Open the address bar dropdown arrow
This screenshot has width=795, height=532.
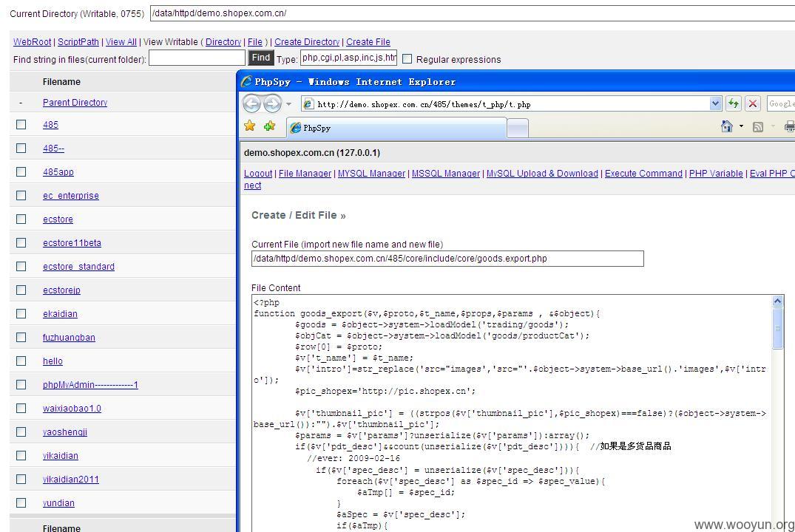715,104
